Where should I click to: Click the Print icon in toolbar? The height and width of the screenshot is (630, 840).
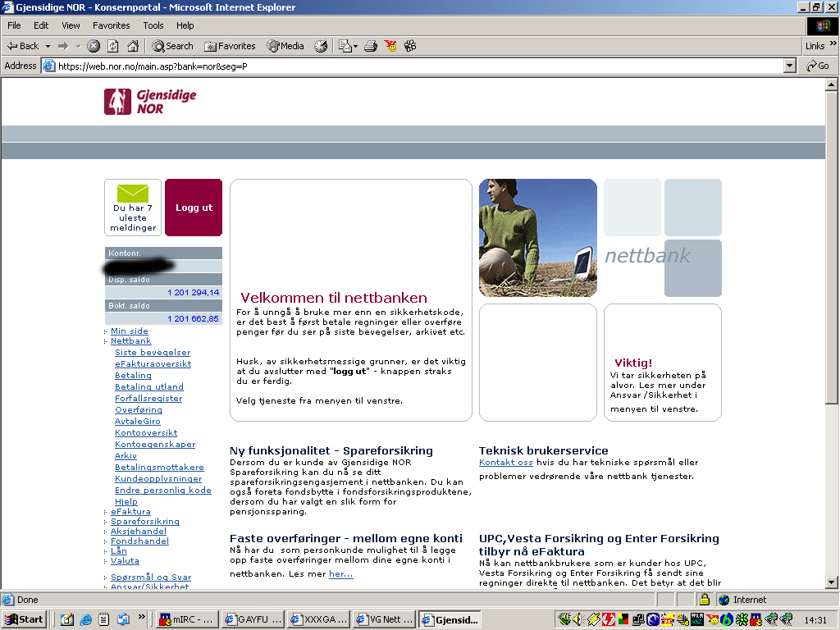coord(371,46)
